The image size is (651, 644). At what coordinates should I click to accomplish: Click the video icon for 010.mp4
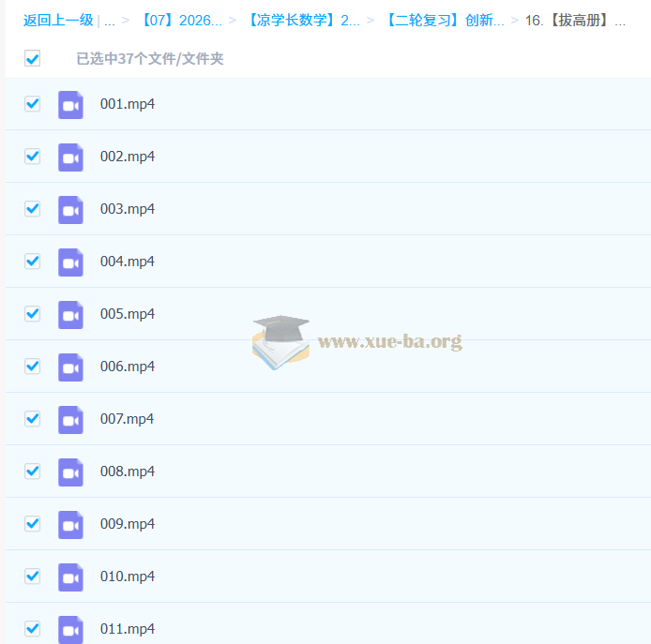70,577
